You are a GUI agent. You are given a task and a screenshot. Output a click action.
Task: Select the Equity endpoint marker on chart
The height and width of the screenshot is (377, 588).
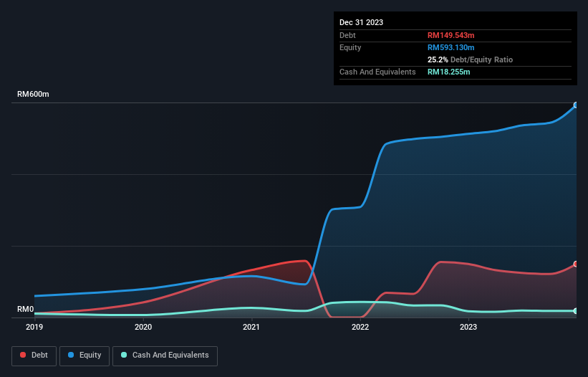576,105
